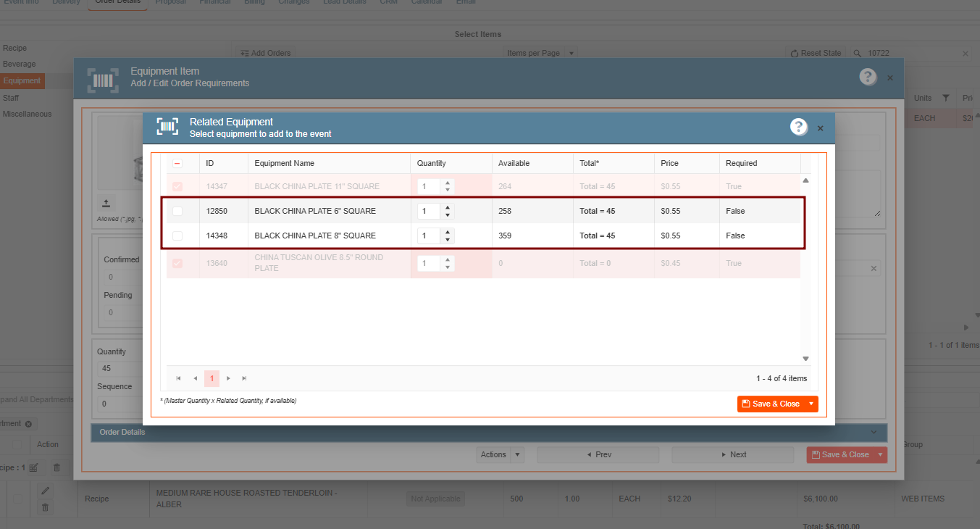Image resolution: width=980 pixels, height=529 pixels.
Task: Increase quantity for BLACK CHINA PLATE 11" SQUARE
Action: pos(448,183)
